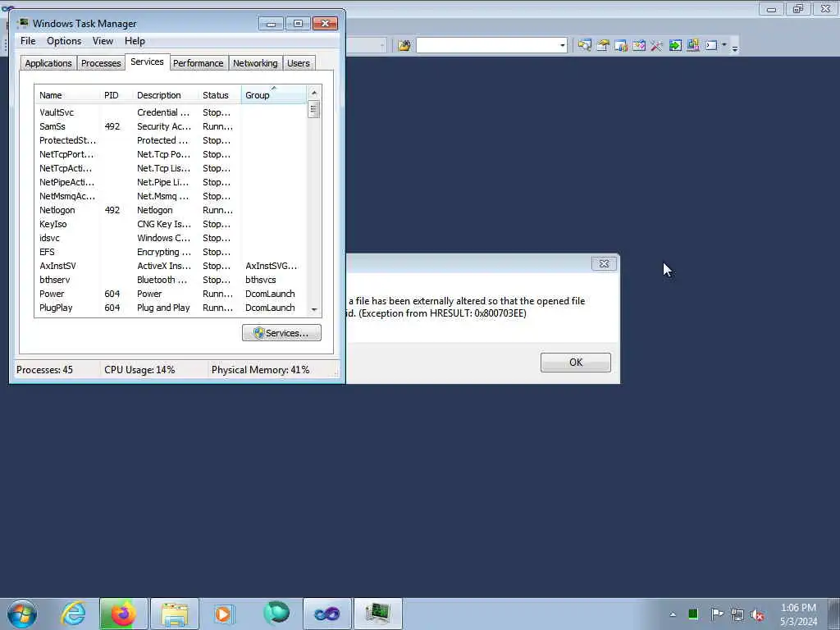The width and height of the screenshot is (840, 630).
Task: Click the Toolbox toolbar icon with pencil
Action: point(639,46)
